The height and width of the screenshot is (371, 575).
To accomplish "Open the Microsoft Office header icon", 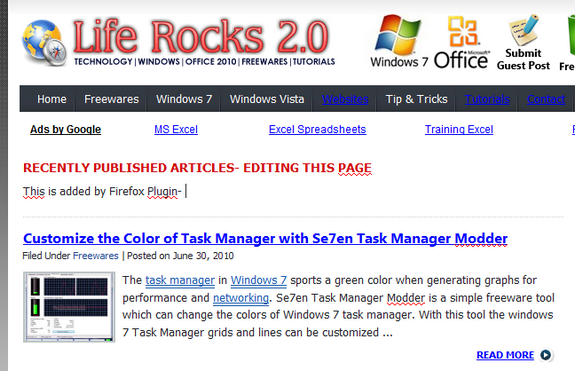I will click(462, 43).
